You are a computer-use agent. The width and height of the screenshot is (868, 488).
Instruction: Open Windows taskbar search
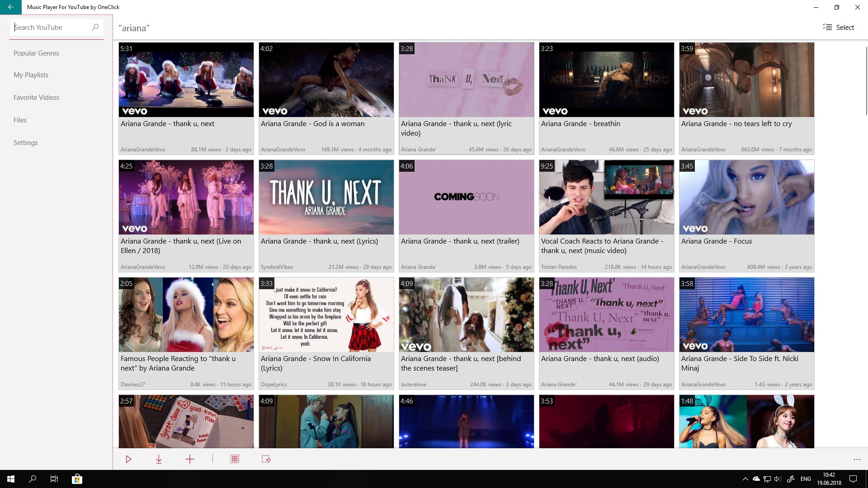(x=33, y=479)
